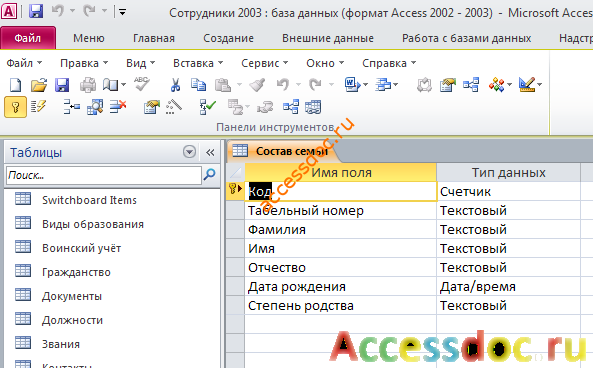Expand the Вид dropdown menu
The width and height of the screenshot is (593, 368).
[x=140, y=63]
